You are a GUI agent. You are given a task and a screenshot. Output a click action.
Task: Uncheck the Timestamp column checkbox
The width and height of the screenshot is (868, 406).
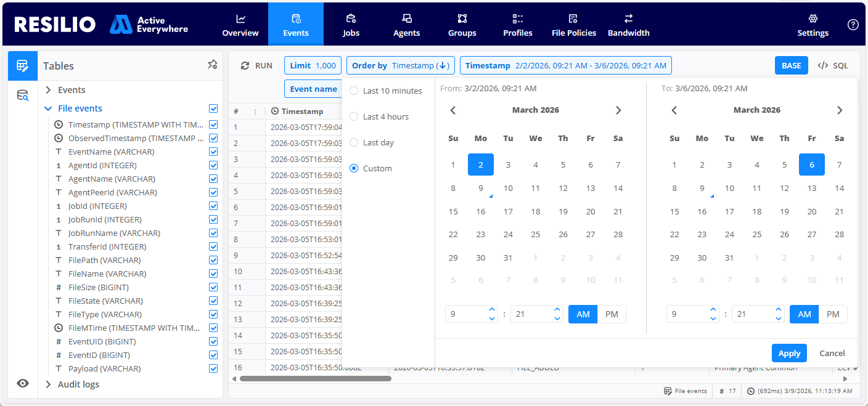tap(213, 124)
